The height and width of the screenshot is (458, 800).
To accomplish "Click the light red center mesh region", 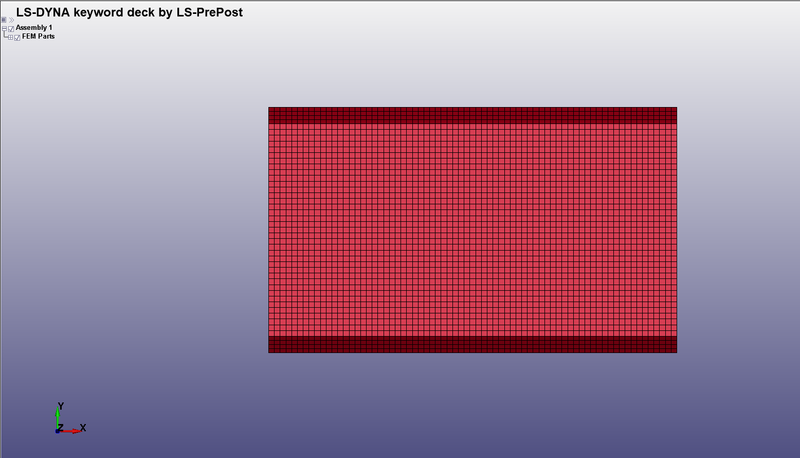I will [472, 230].
